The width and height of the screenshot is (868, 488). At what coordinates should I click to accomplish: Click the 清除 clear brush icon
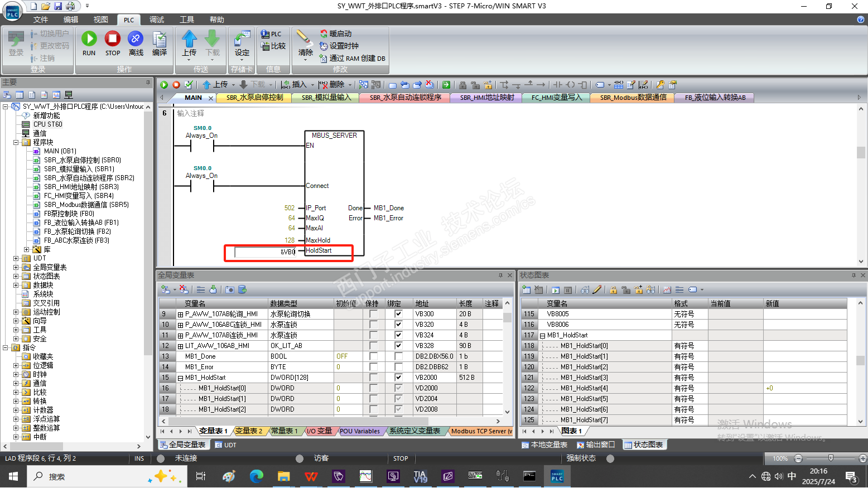point(304,38)
